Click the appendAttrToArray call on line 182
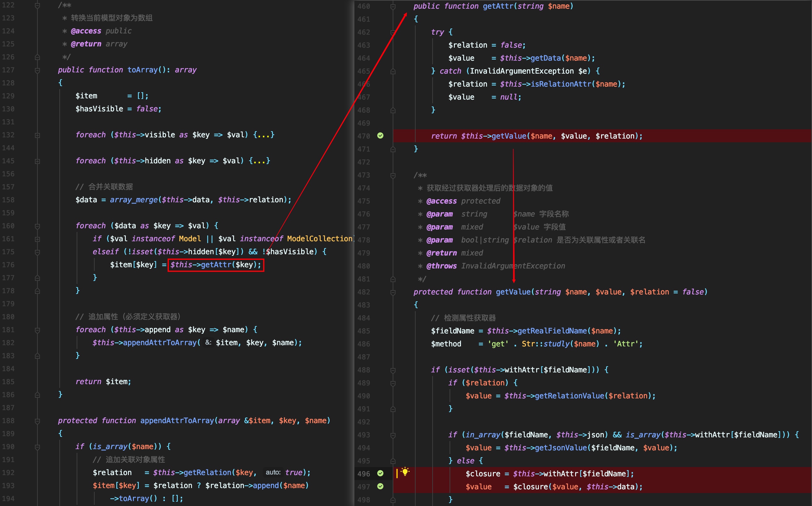This screenshot has width=812, height=506. (160, 343)
